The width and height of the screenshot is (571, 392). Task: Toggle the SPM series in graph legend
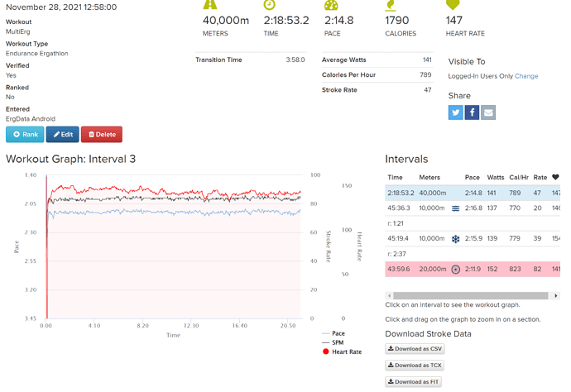coord(333,342)
